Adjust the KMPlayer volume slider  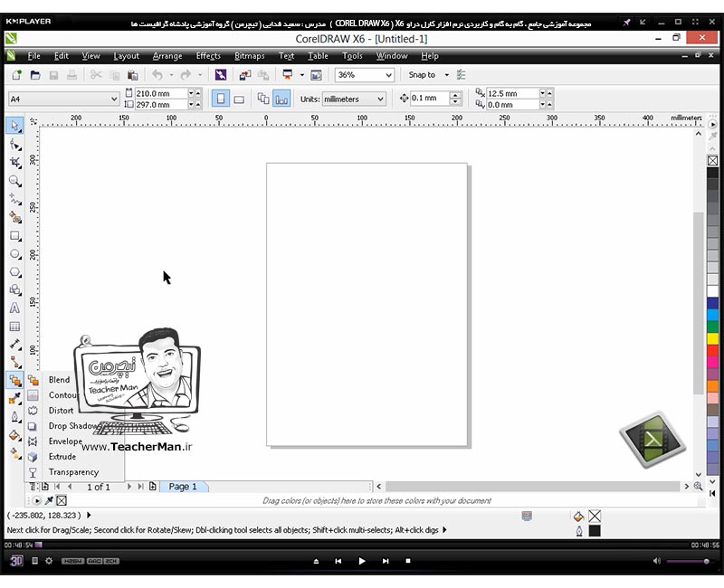click(x=688, y=561)
